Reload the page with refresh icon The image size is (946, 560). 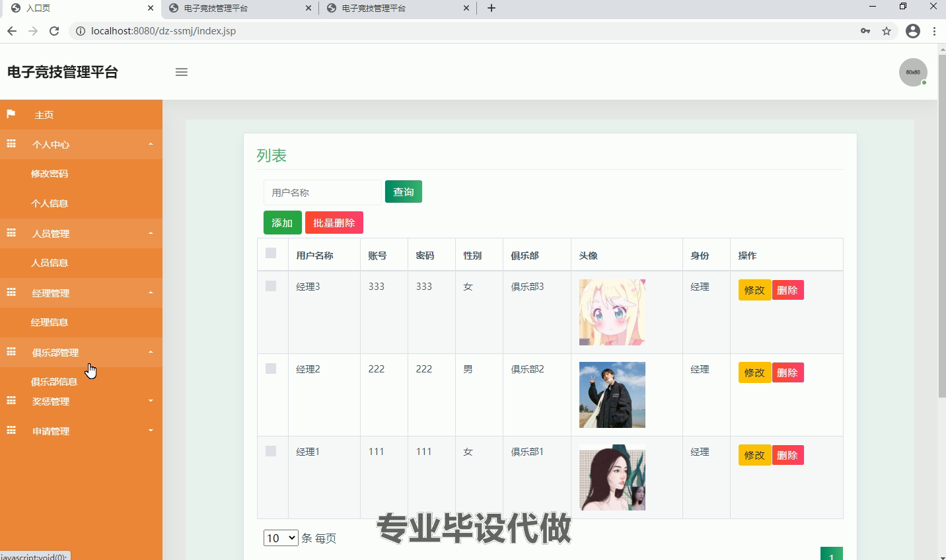coord(54,31)
